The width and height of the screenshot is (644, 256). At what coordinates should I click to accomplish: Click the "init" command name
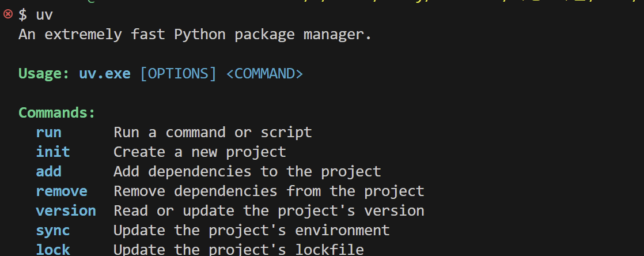tap(52, 152)
